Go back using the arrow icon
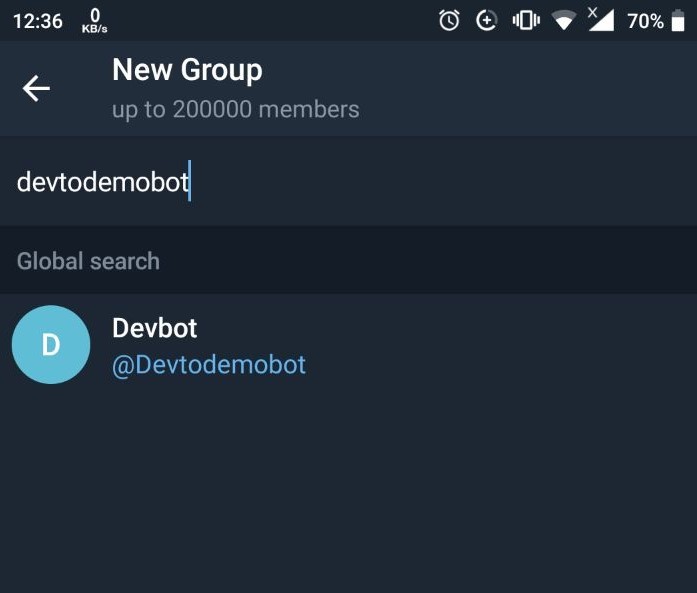Screen dimensions: 697x593 [x=36, y=88]
